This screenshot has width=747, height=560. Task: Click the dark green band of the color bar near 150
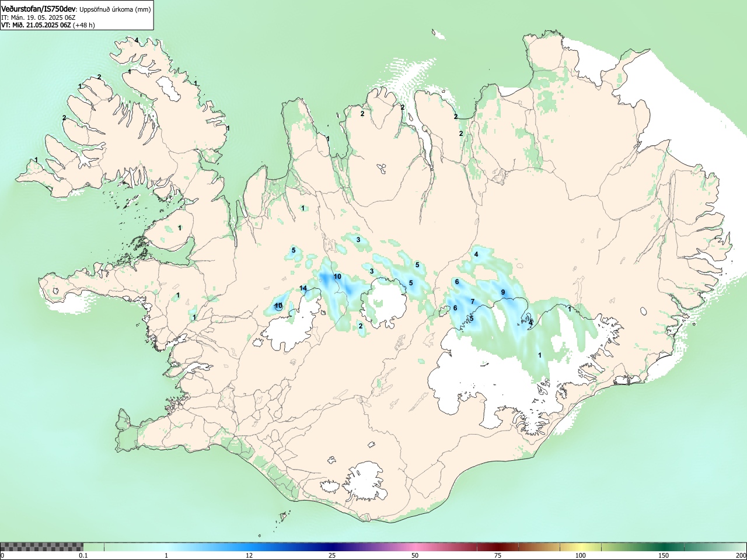point(663,547)
